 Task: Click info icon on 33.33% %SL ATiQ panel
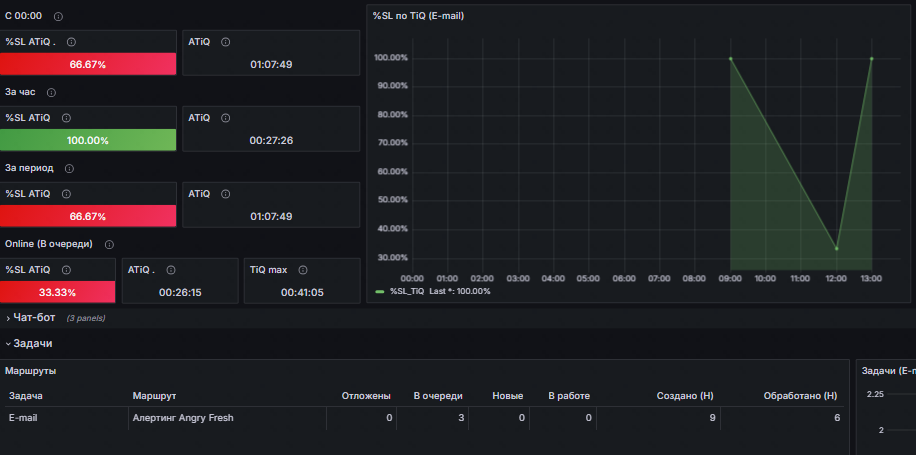click(66, 270)
